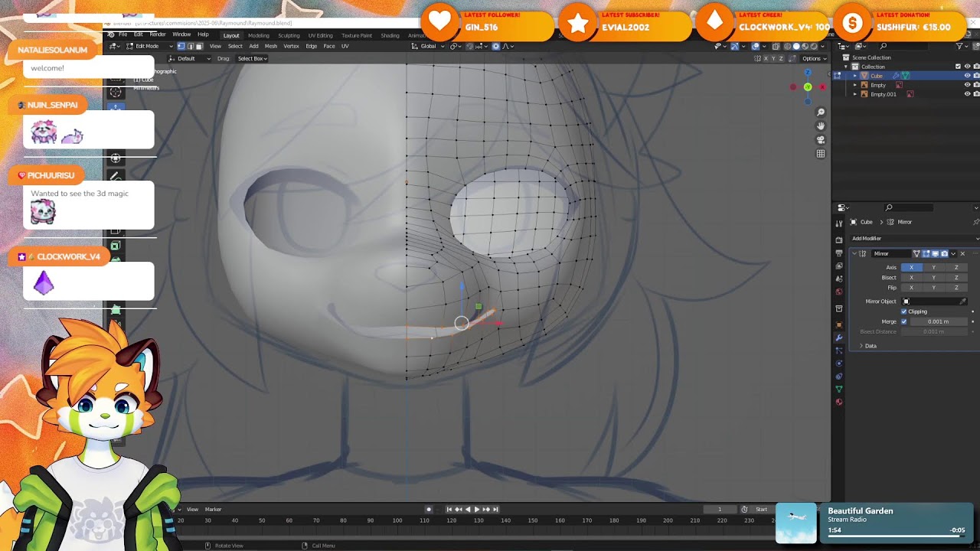The width and height of the screenshot is (980, 551).
Task: Toggle the Merge checkbox
Action: tap(904, 321)
